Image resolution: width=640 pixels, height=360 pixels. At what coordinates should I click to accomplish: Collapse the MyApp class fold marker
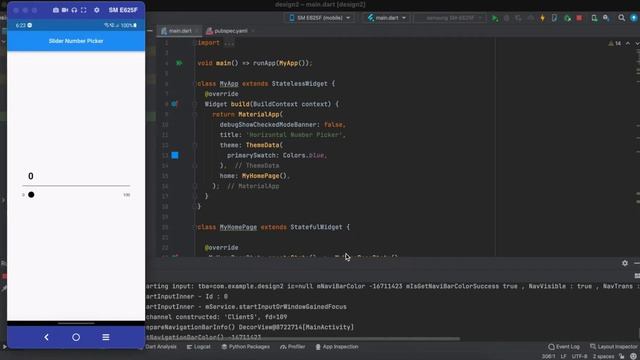195,84
